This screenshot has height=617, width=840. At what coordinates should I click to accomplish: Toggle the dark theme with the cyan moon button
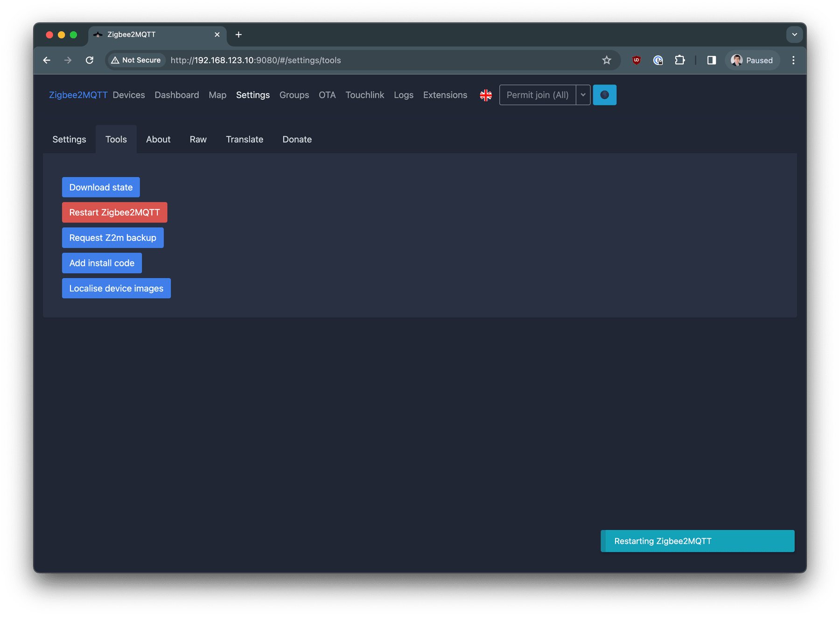(604, 95)
